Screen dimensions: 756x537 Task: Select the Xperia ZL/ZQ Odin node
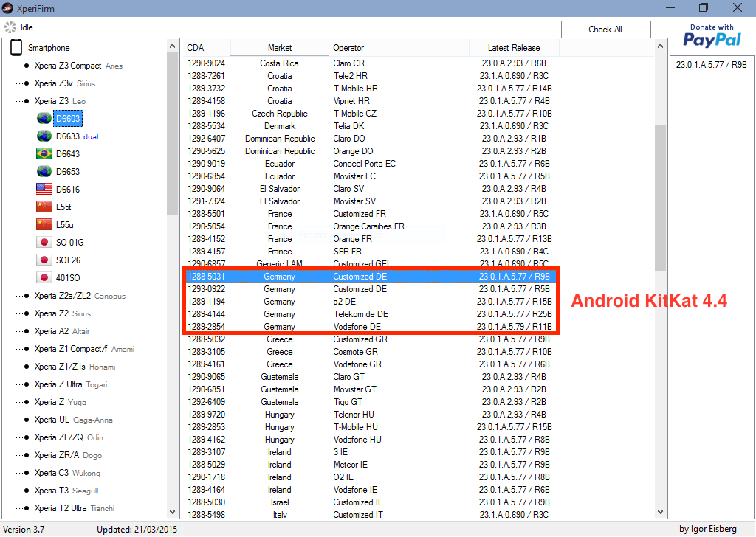[x=69, y=437]
